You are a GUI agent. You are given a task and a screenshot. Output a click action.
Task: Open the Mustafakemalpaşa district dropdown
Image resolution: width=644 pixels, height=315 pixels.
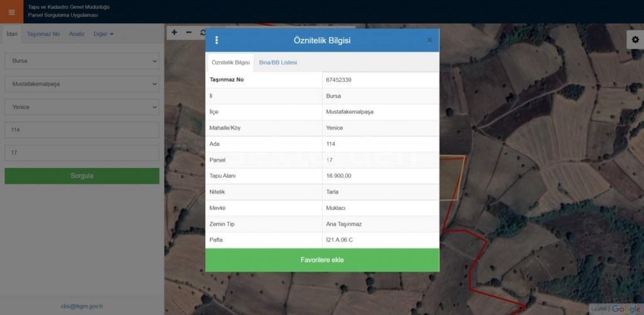point(82,84)
